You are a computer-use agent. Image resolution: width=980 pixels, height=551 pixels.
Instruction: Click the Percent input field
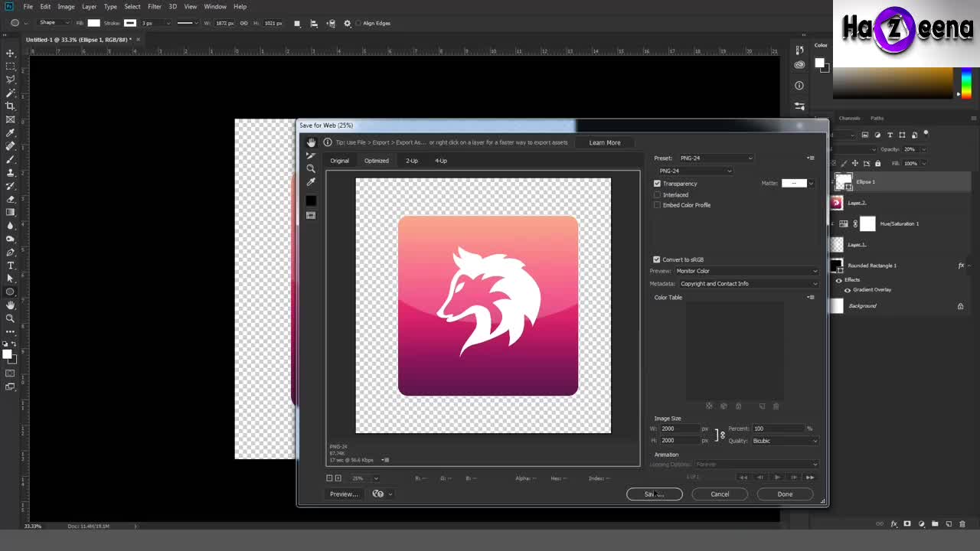pos(778,429)
